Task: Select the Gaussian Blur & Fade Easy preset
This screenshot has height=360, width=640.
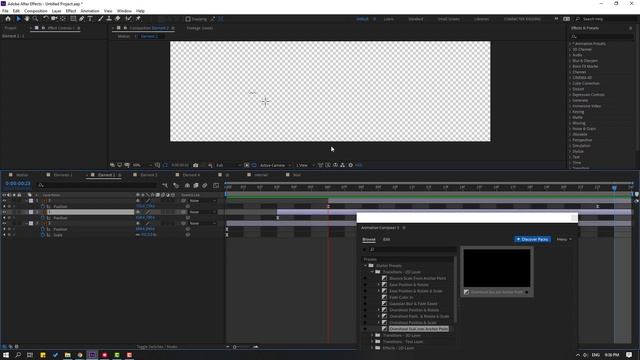Action: click(413, 304)
